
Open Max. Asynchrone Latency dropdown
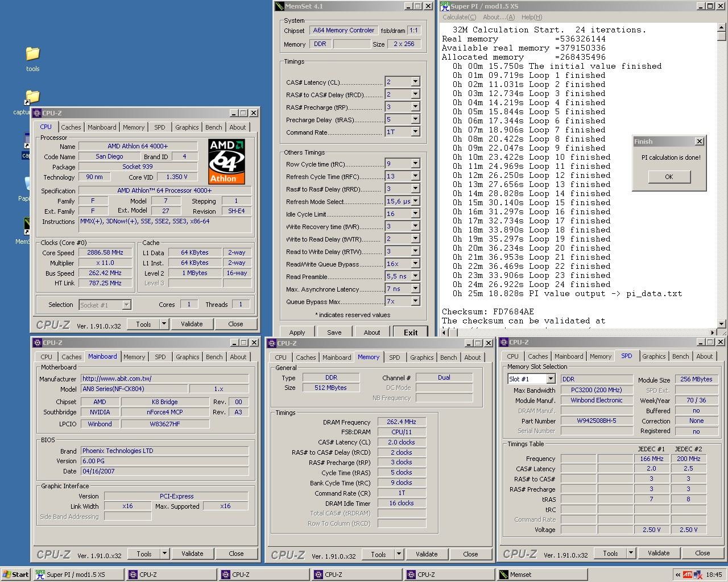point(415,289)
